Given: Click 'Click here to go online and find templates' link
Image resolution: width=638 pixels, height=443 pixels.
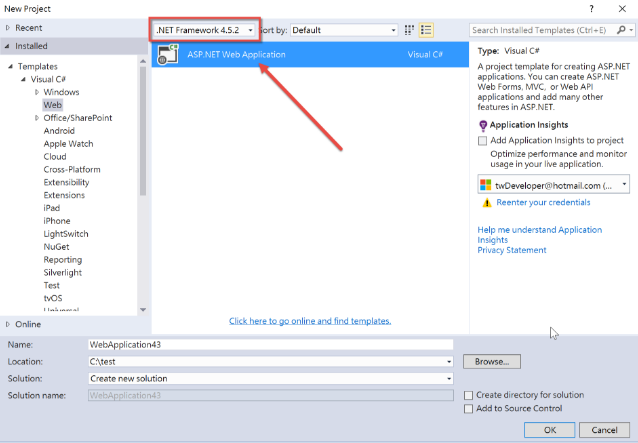Looking at the screenshot, I should pyautogui.click(x=310, y=321).
